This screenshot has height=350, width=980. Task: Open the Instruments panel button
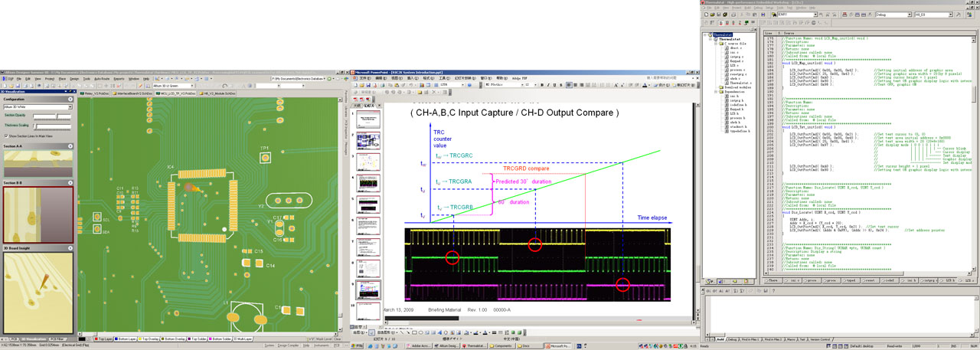click(321, 345)
